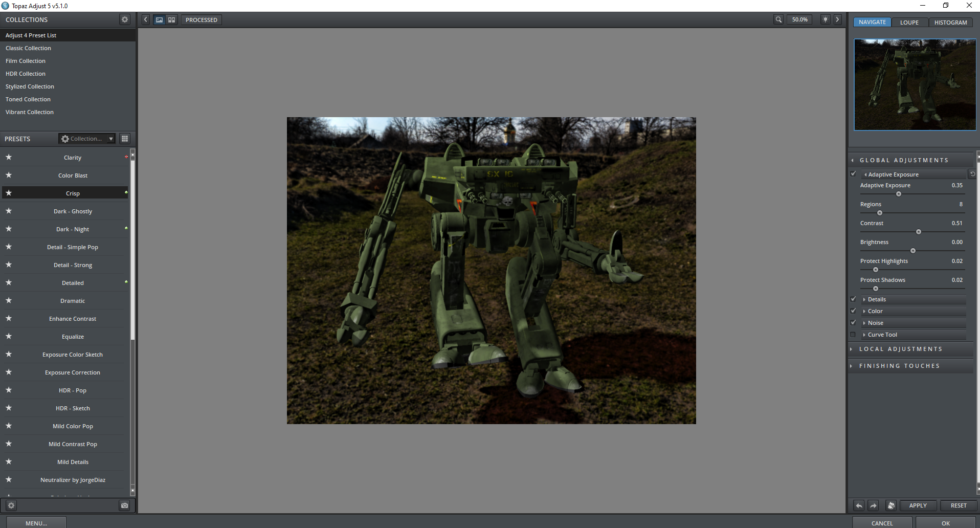Switch to the Loupe tab
The image size is (980, 528).
[909, 22]
